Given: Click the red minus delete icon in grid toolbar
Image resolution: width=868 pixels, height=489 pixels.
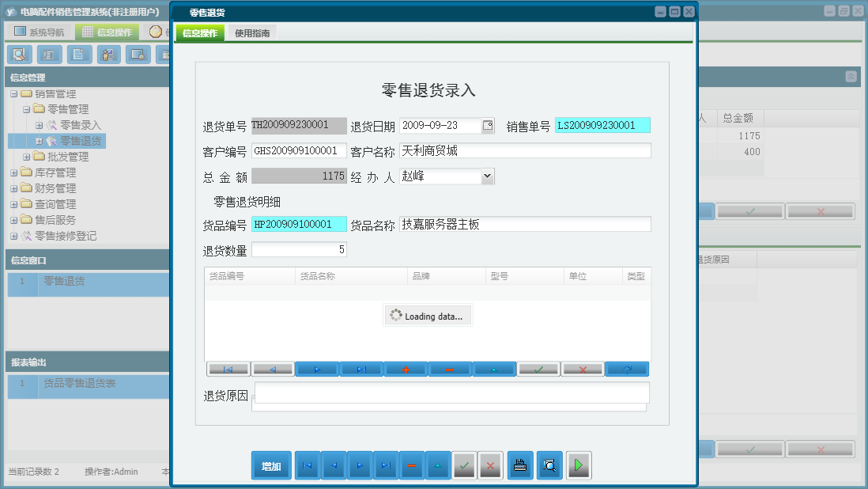Looking at the screenshot, I should point(450,368).
